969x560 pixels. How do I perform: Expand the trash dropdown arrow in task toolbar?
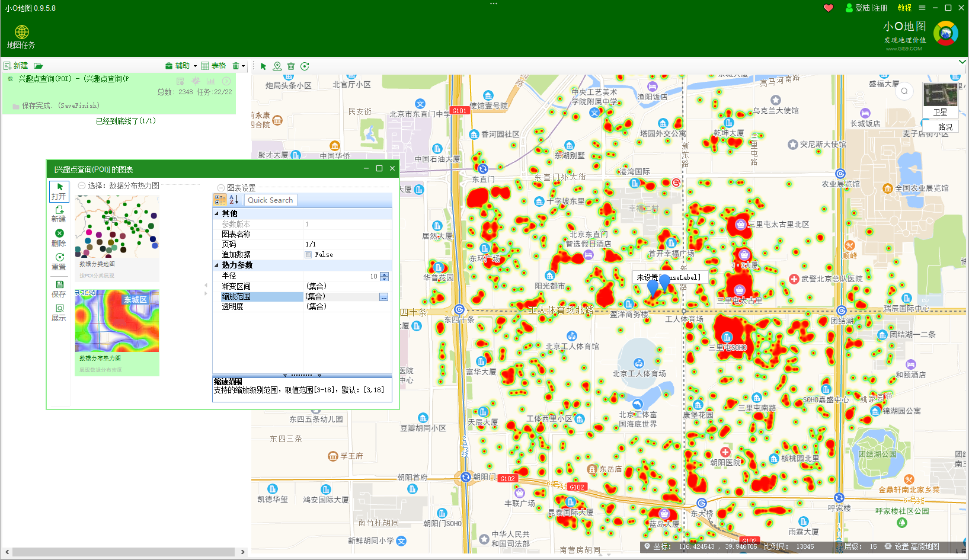coord(243,66)
